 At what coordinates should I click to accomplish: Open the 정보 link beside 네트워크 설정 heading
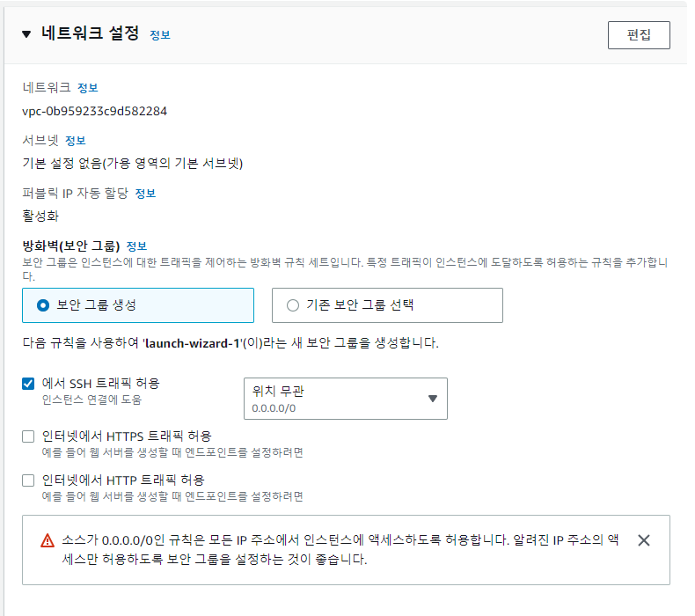pyautogui.click(x=160, y=35)
